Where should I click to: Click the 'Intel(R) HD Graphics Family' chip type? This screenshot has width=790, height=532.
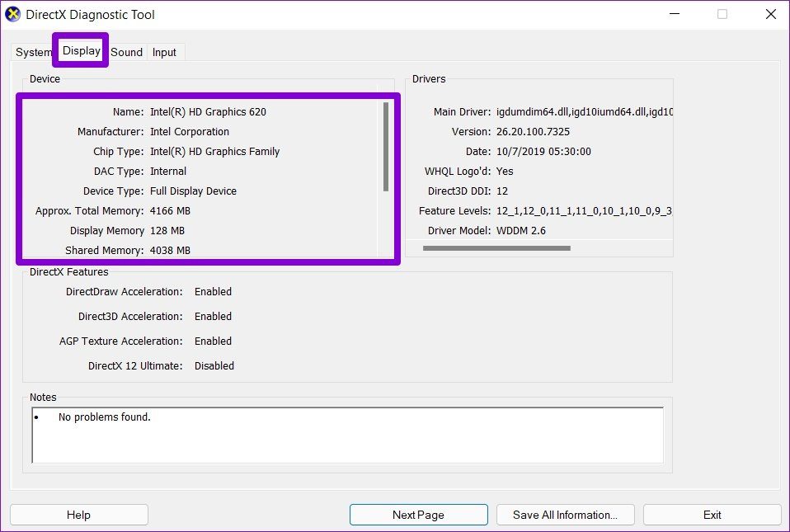coord(214,152)
